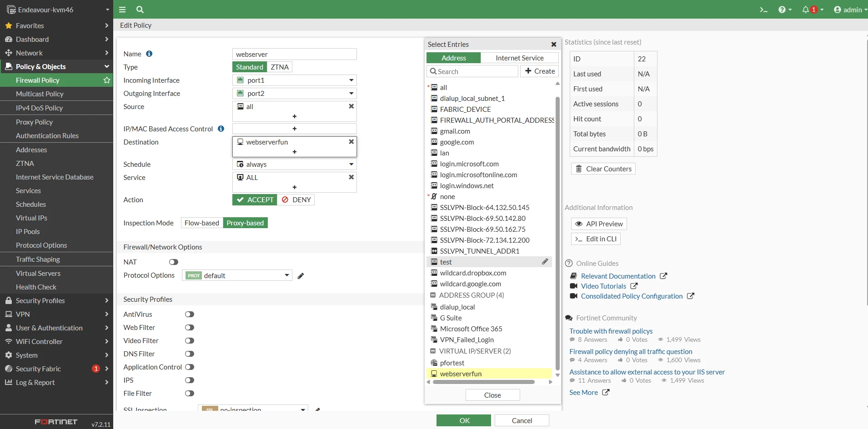
Task: Edit Protocol Options with pencil icon
Action: (x=301, y=276)
